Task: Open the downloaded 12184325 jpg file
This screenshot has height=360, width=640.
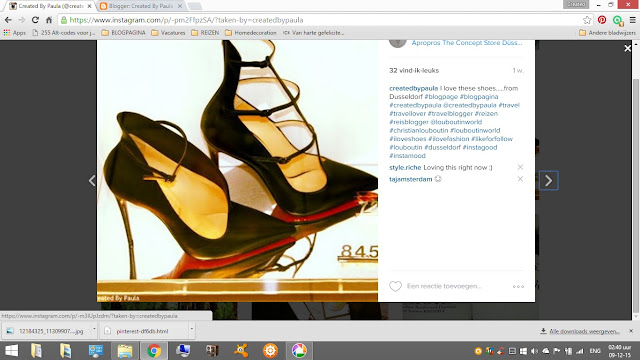Action: [47, 331]
